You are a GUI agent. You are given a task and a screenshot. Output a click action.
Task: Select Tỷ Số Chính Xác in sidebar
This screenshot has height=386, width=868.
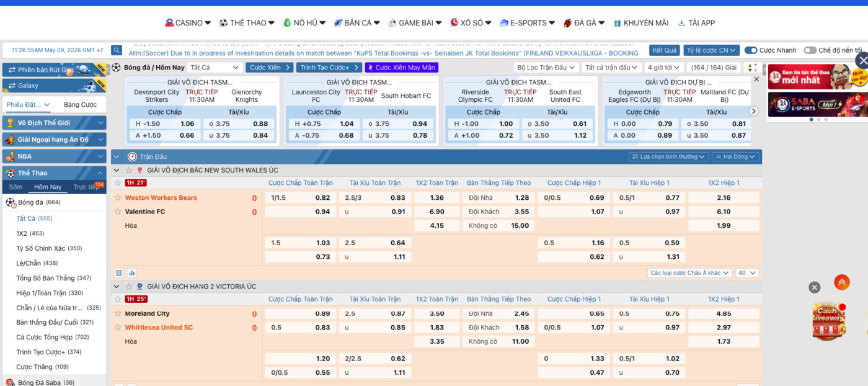click(49, 248)
